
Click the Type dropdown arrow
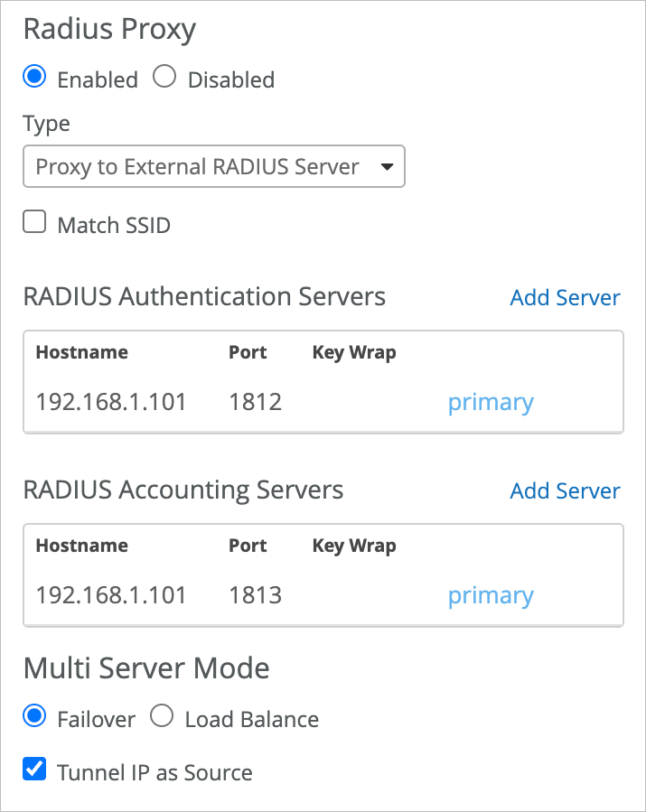tap(387, 167)
